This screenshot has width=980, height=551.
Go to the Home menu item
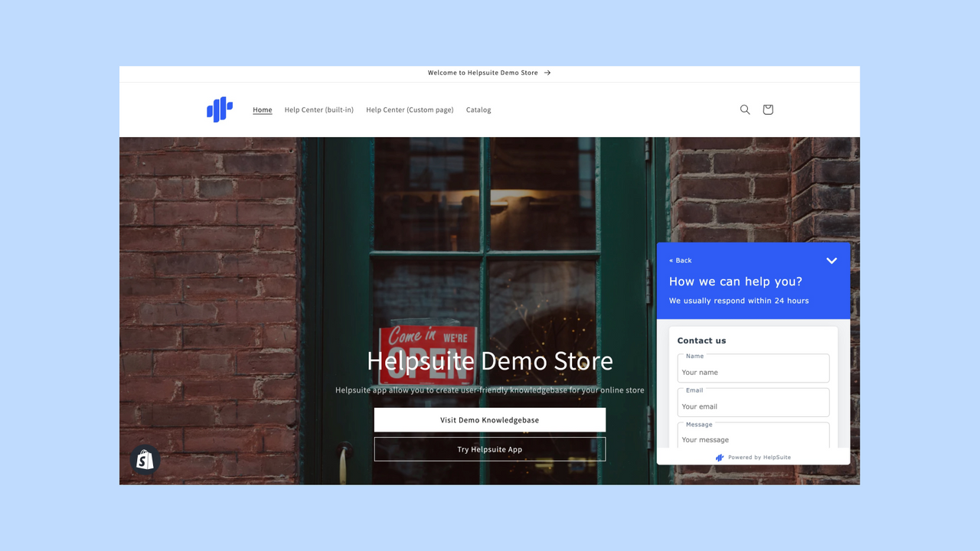(263, 109)
